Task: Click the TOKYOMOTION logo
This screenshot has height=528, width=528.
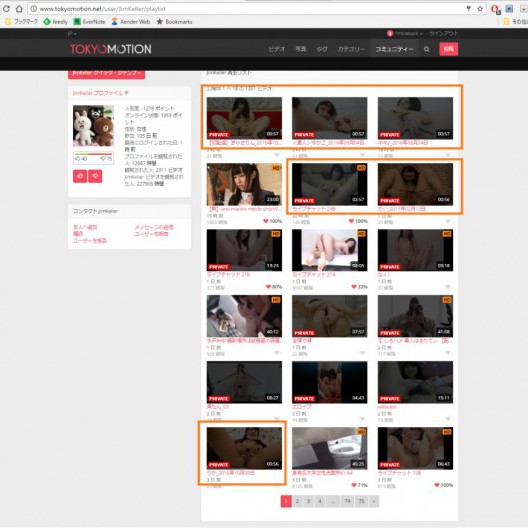Action: tap(110, 49)
